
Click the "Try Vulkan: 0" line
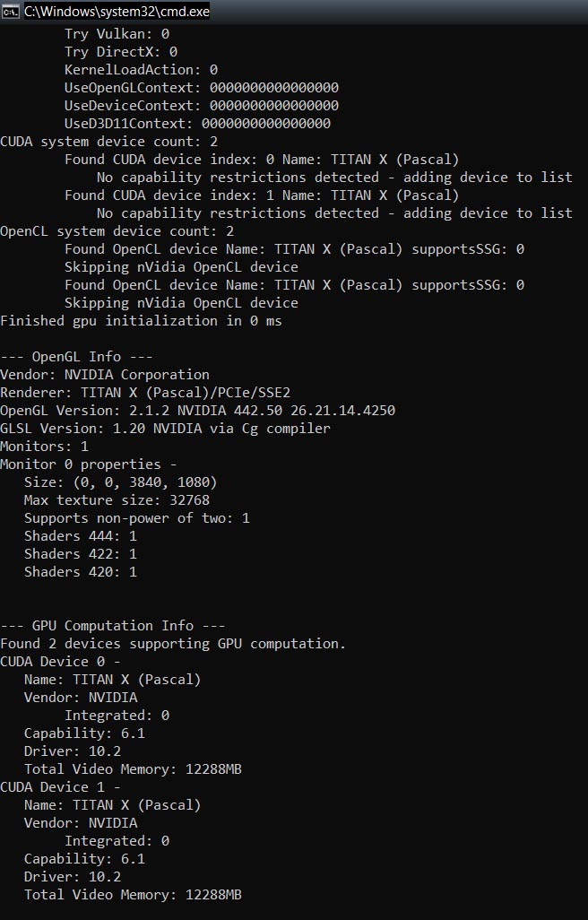117,34
